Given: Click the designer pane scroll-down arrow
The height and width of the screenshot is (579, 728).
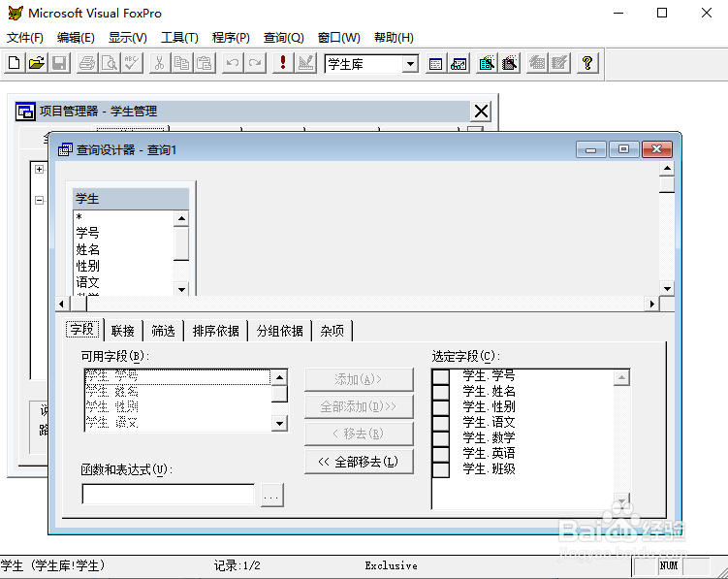Looking at the screenshot, I should point(667,289).
